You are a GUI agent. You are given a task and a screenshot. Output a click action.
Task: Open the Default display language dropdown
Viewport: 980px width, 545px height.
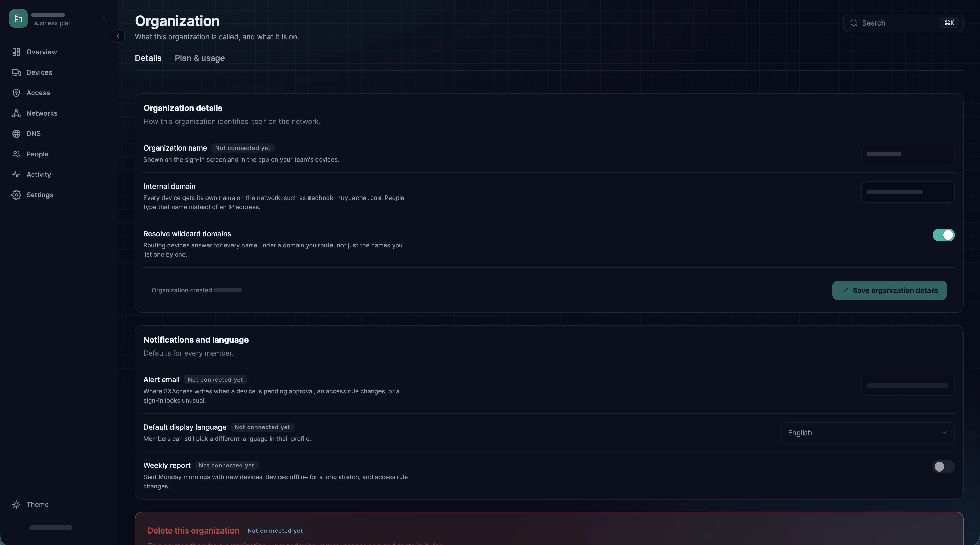pos(868,433)
